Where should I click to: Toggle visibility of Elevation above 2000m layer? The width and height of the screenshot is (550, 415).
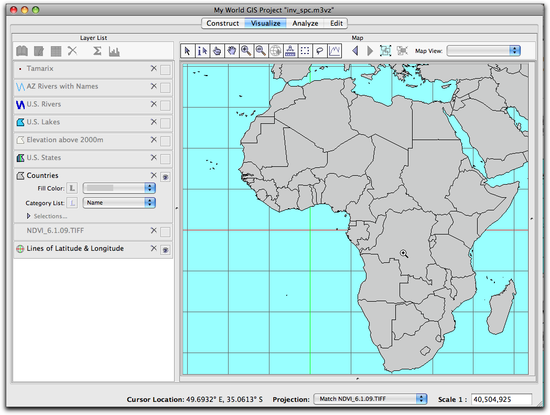pyautogui.click(x=165, y=141)
